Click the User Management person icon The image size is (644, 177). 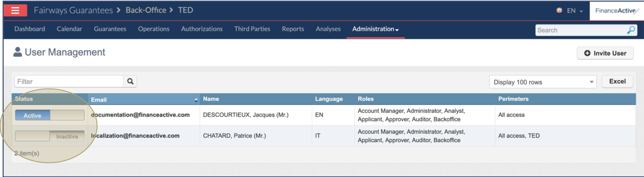[18, 52]
